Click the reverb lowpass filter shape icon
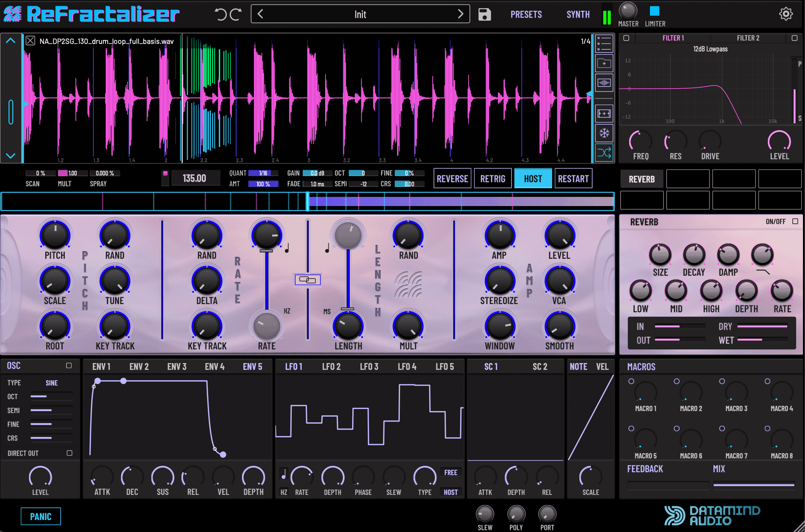This screenshot has height=532, width=805. (763, 271)
